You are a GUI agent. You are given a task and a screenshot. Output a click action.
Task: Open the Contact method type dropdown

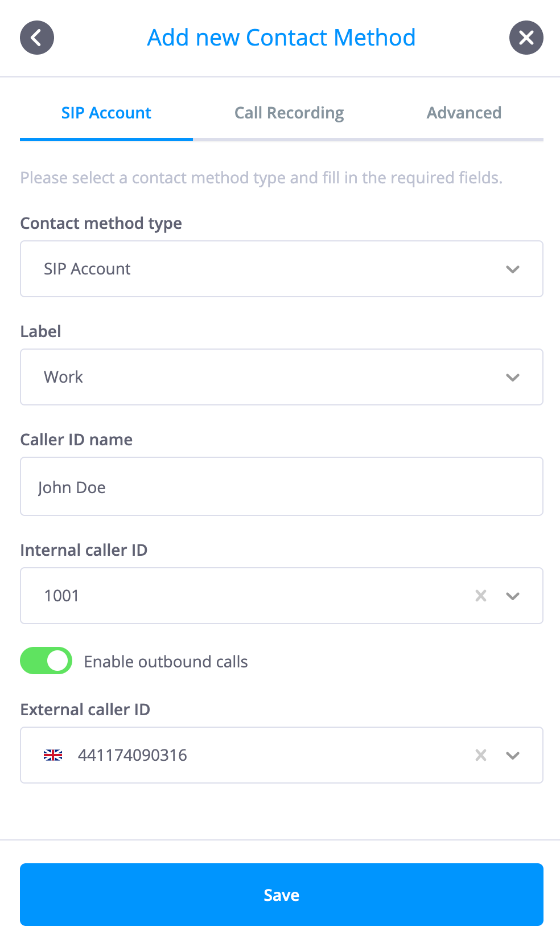click(x=282, y=269)
